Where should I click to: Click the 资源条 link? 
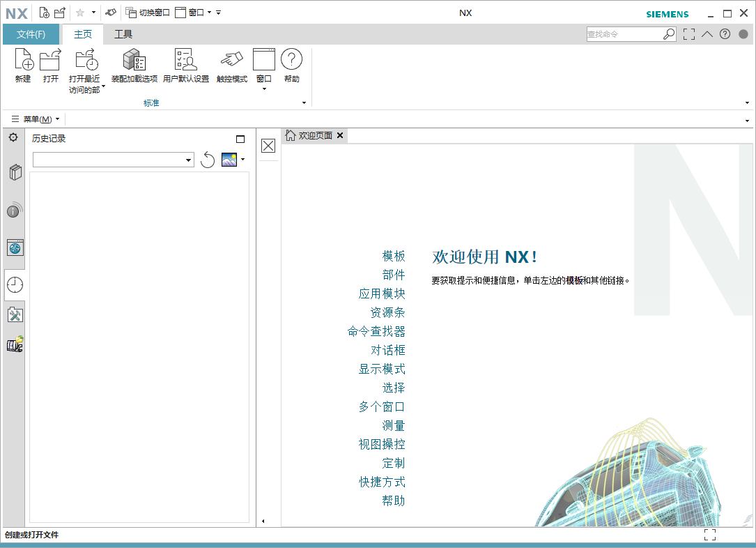pyautogui.click(x=387, y=312)
